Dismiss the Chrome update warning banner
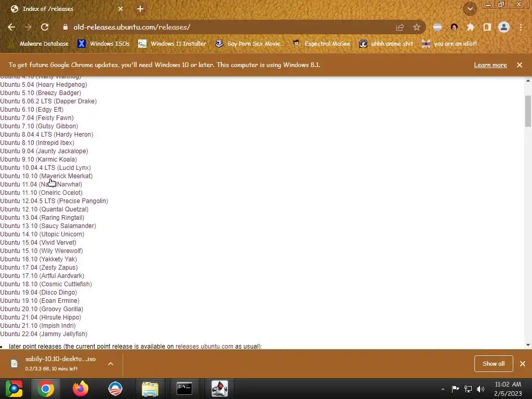532x399 pixels. coord(520,65)
